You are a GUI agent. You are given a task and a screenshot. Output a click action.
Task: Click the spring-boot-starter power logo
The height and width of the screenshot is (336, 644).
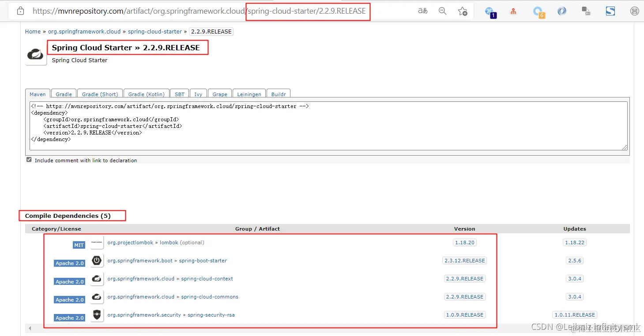97,261
